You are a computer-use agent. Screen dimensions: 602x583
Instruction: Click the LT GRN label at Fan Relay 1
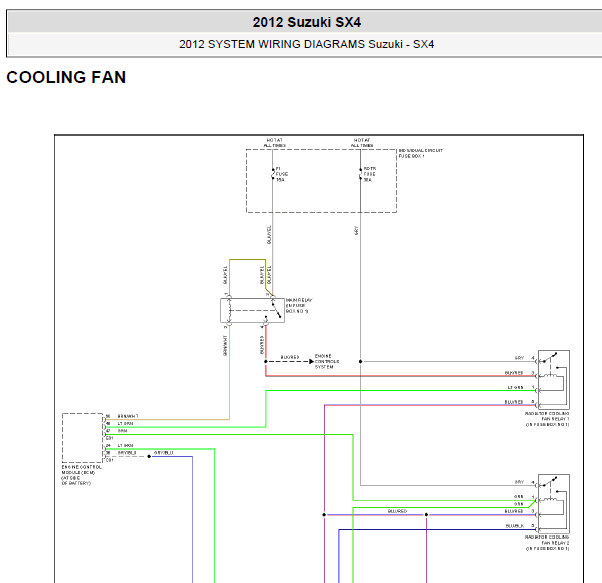pyautogui.click(x=515, y=387)
